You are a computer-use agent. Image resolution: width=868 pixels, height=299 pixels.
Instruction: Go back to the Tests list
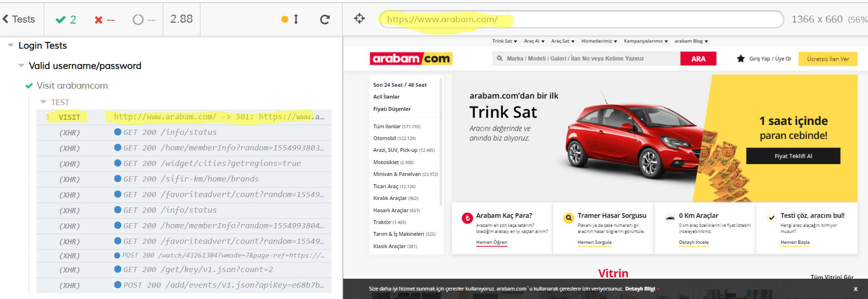(19, 19)
